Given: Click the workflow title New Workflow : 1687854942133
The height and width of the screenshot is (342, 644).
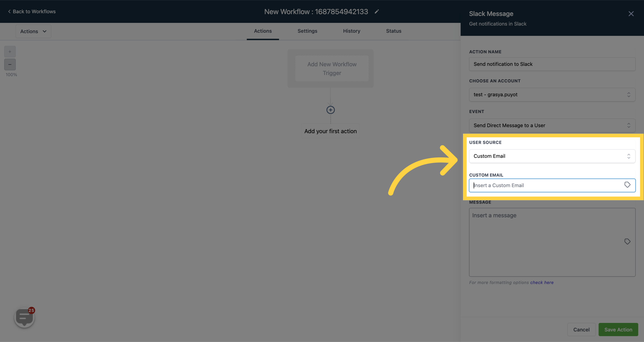Looking at the screenshot, I should coord(316,11).
